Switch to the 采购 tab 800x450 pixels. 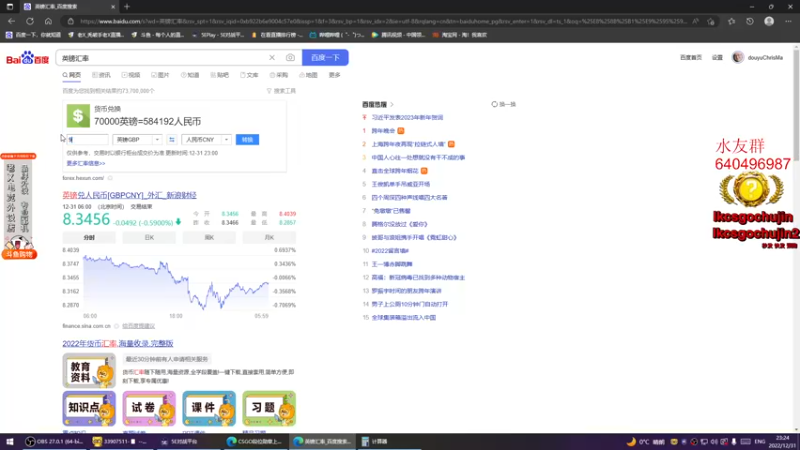click(279, 75)
